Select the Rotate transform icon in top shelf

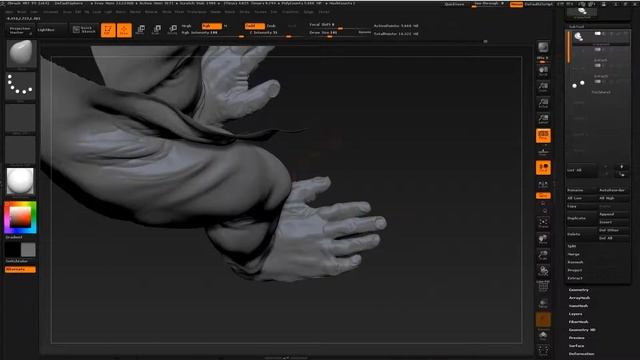click(172, 30)
